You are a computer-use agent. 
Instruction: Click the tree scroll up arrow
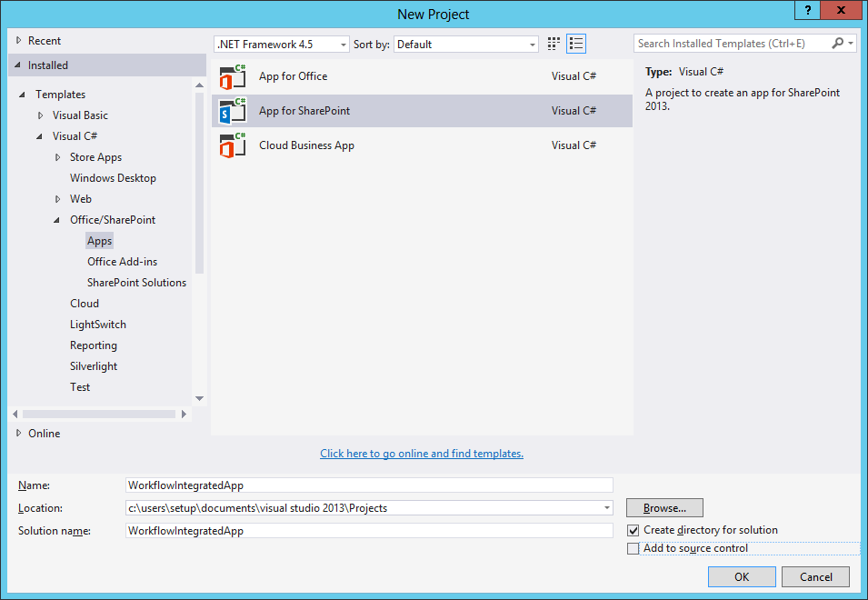199,85
